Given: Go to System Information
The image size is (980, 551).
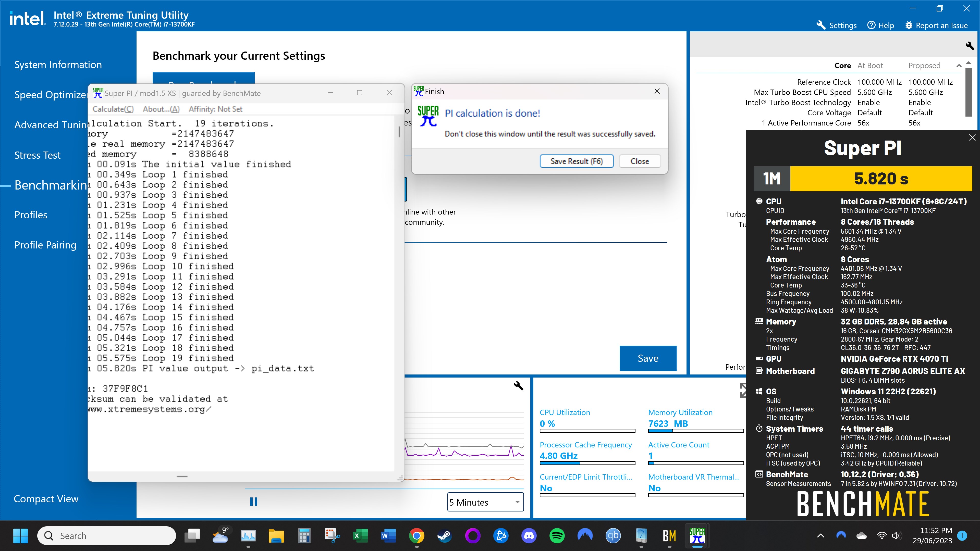Looking at the screenshot, I should 58,65.
